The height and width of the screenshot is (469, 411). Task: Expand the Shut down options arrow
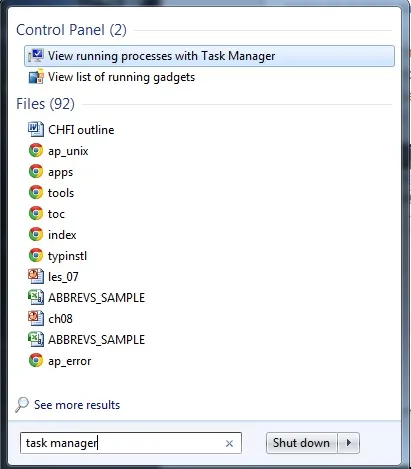pos(349,443)
